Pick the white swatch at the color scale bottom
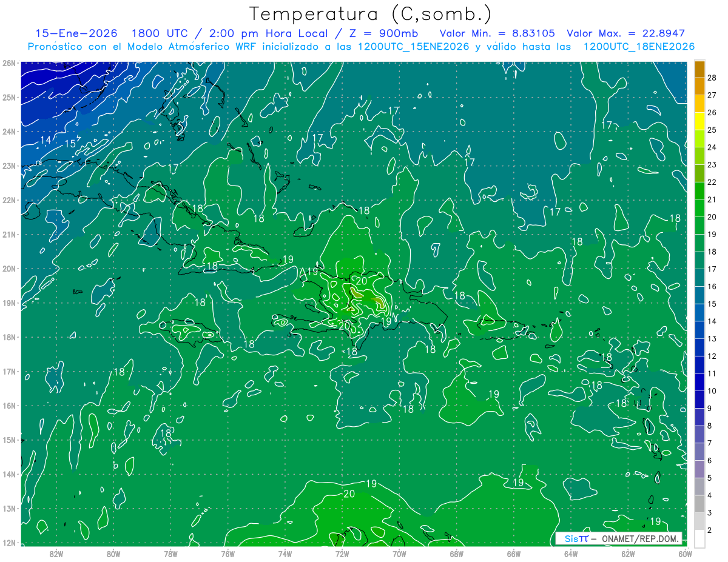 699,538
